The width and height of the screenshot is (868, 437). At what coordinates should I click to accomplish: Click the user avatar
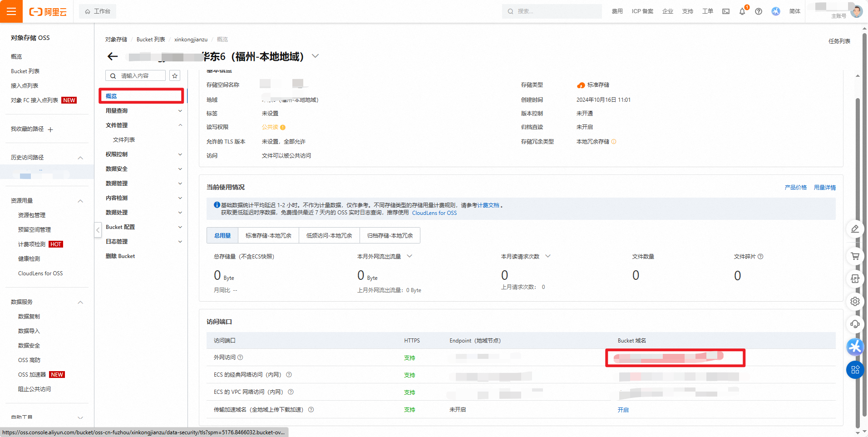pos(857,11)
